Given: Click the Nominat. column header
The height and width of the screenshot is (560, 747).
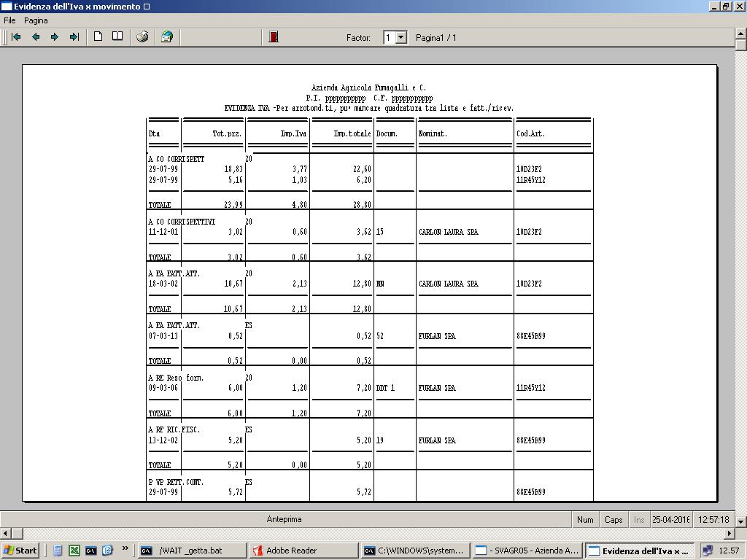Looking at the screenshot, I should click(433, 134).
